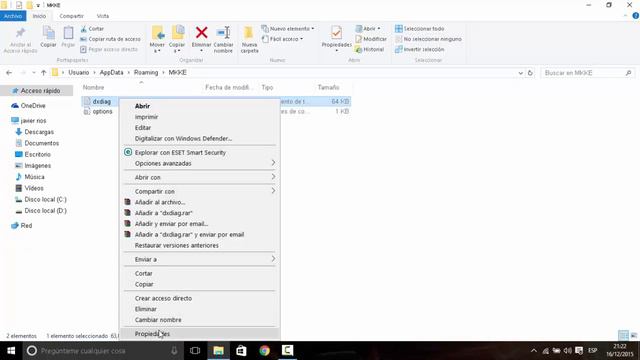The width and height of the screenshot is (640, 360).
Task: Select Red in navigation pane
Action: 22,225
